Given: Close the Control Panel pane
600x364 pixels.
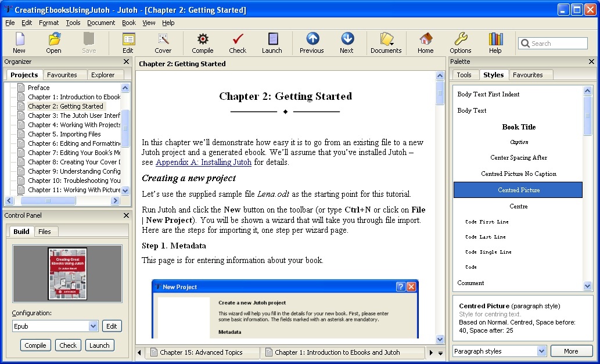Looking at the screenshot, I should (126, 215).
